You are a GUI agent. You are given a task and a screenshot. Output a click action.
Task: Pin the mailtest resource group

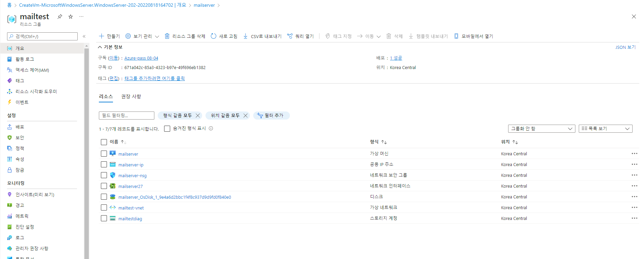click(x=60, y=17)
